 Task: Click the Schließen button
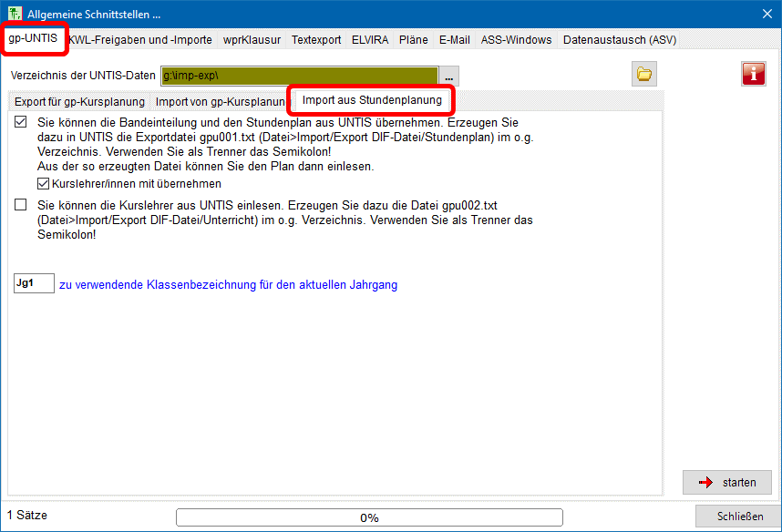[x=739, y=517]
